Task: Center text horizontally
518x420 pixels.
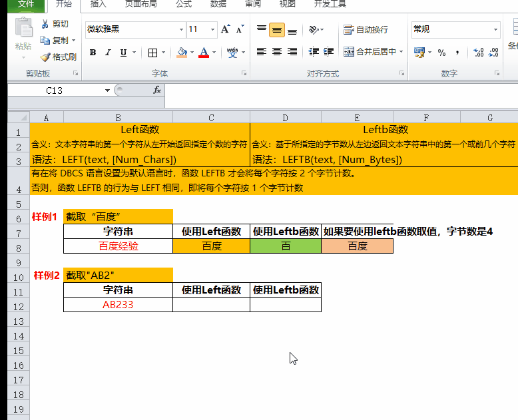Action: [277, 51]
